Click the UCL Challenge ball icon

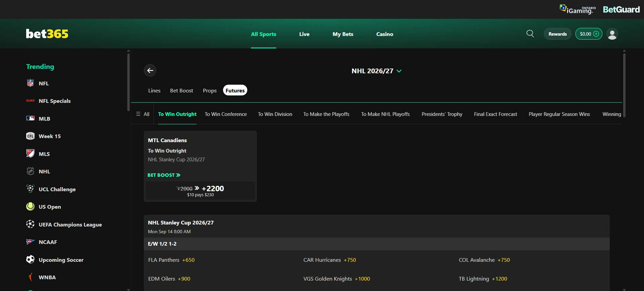coord(30,189)
